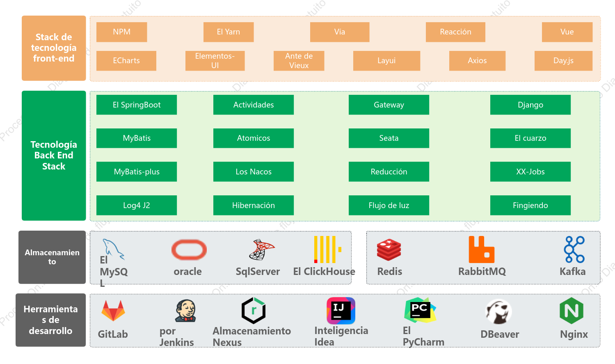Image resolution: width=615 pixels, height=364 pixels.
Task: Select the El SpringBoot box
Action: pyautogui.click(x=137, y=105)
